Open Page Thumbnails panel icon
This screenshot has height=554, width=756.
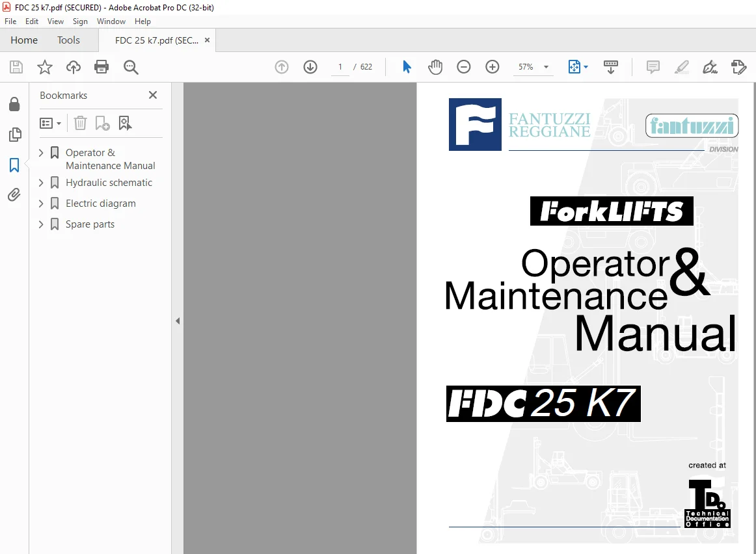[x=14, y=135]
